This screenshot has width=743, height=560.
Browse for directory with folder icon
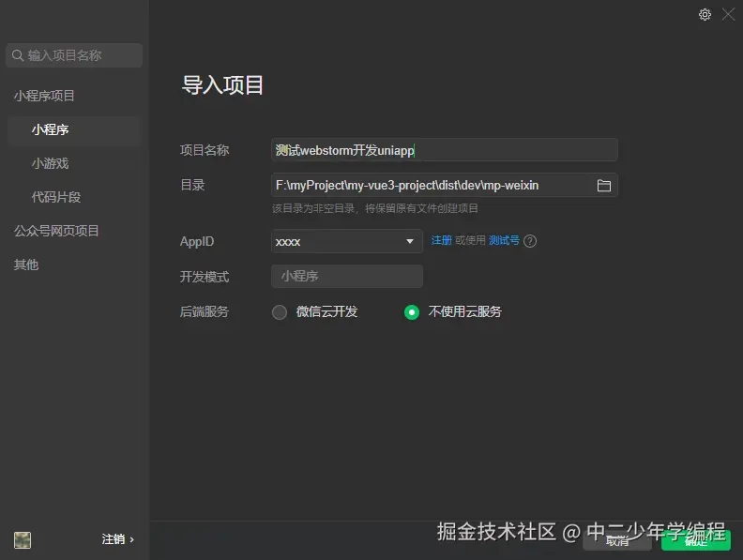pyautogui.click(x=604, y=185)
